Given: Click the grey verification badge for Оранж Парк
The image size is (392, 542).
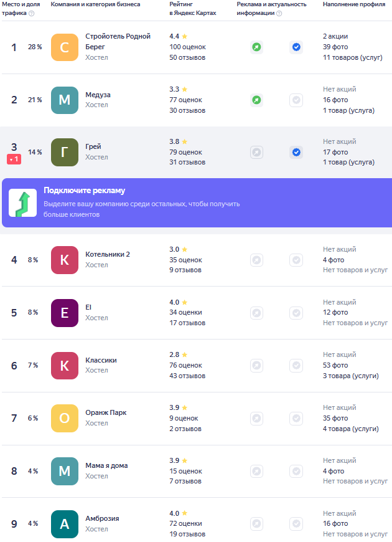Looking at the screenshot, I should (x=296, y=418).
